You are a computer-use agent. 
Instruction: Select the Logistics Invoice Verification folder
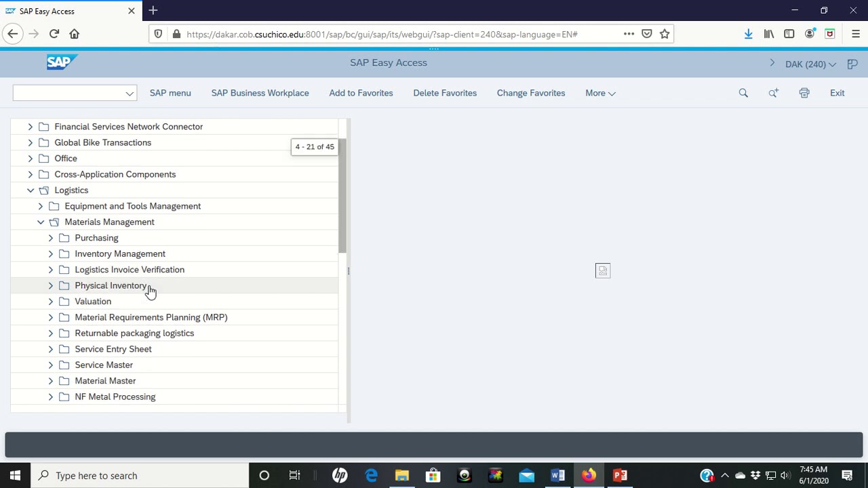[130, 270]
